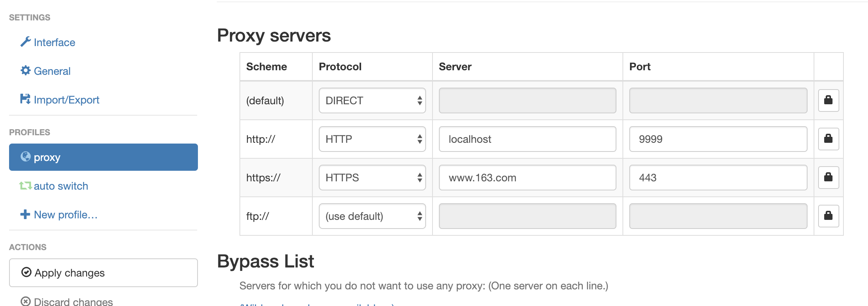Toggle the lock on the ftp:// proxy row

(828, 216)
